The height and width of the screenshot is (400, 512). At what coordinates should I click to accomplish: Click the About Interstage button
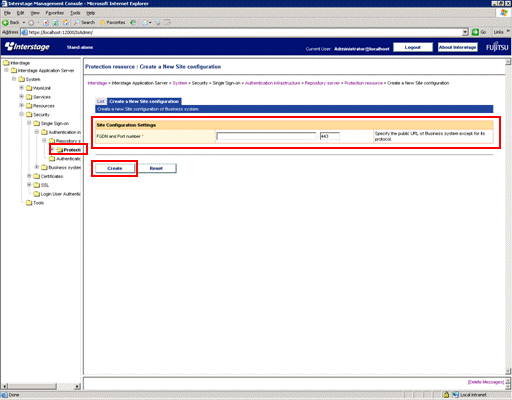click(457, 47)
